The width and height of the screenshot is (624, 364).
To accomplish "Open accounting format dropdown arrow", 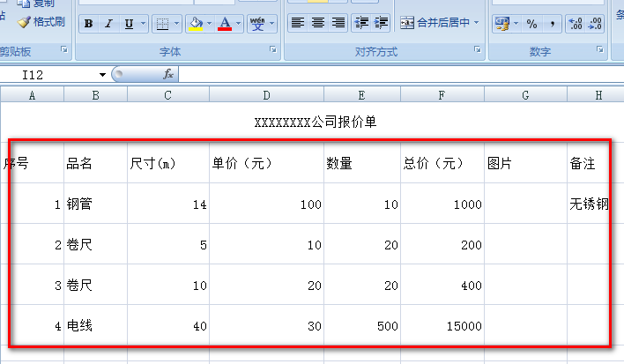I will [x=516, y=24].
